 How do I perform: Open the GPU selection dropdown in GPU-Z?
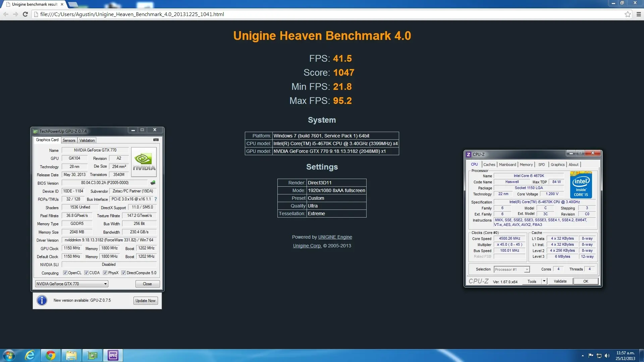pyautogui.click(x=71, y=284)
